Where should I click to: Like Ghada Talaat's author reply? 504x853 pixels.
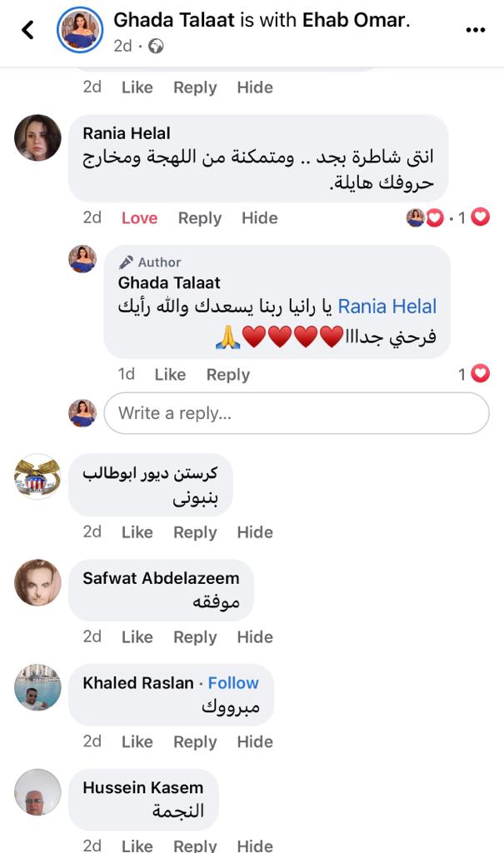coord(170,375)
